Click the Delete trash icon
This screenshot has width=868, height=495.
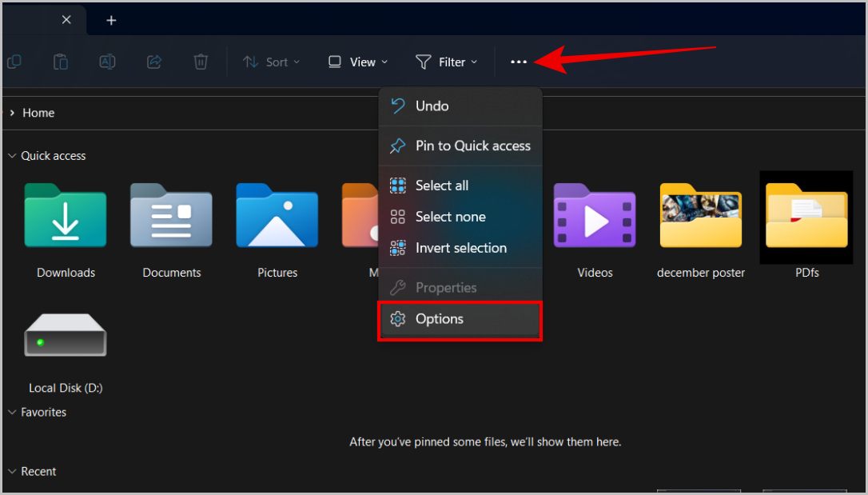(x=200, y=62)
